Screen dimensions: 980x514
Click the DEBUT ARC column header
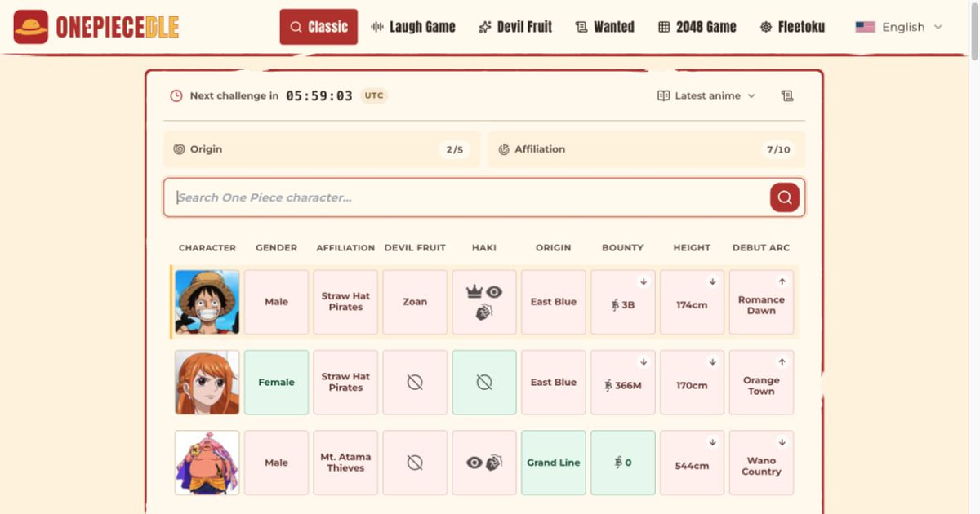coord(761,247)
